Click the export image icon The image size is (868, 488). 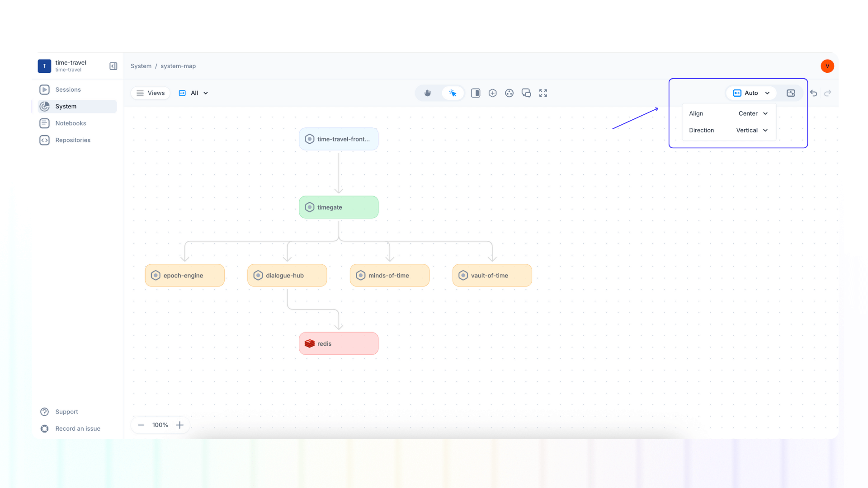pyautogui.click(x=791, y=93)
